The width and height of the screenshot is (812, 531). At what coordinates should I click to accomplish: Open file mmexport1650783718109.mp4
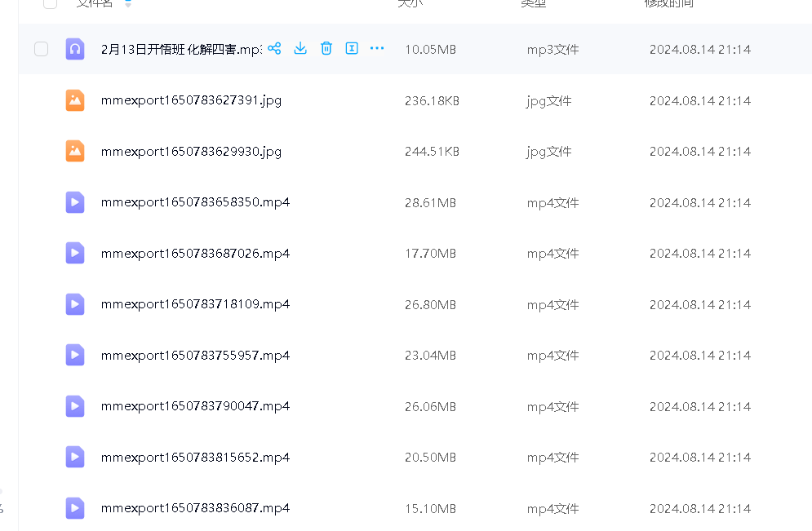tap(195, 304)
